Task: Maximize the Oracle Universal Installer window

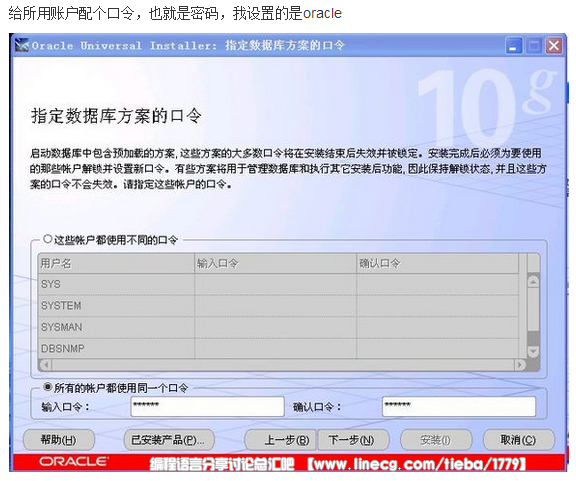Action: point(534,46)
